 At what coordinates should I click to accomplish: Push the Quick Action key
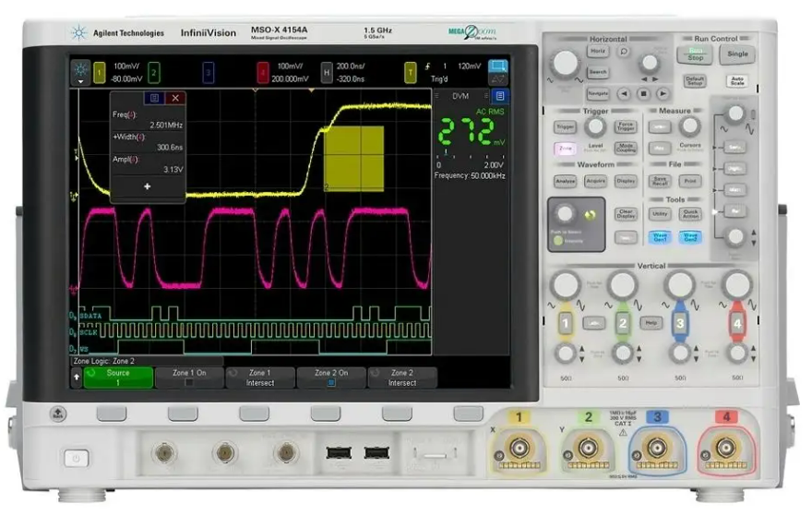690,214
